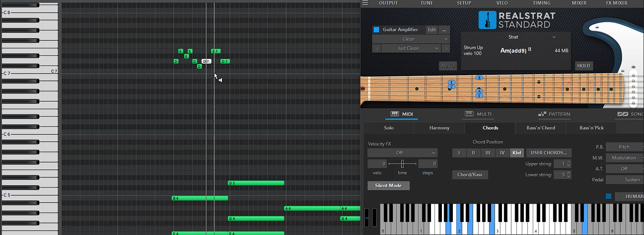
Task: Adjust Upper string stepper arrows
Action: pos(568,164)
